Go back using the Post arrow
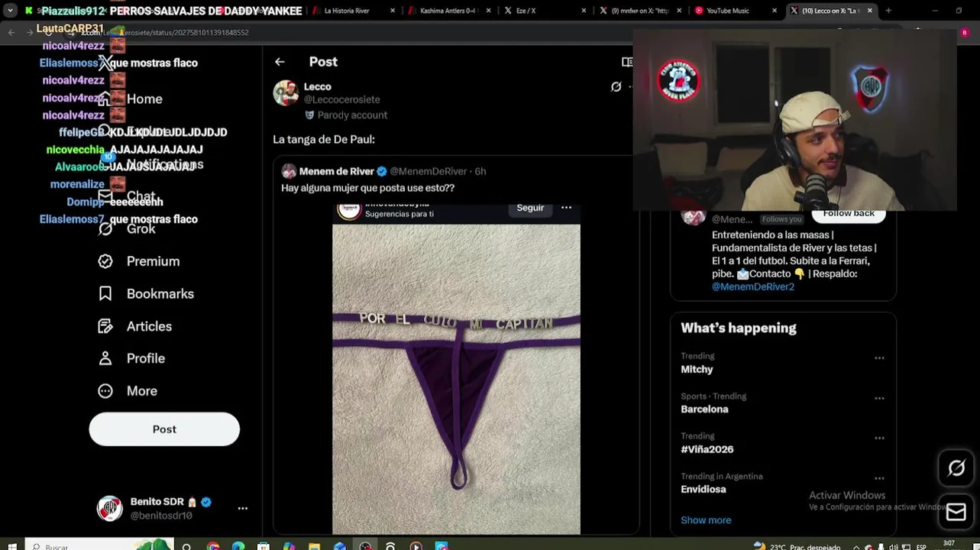Viewport: 980px width, 550px height. point(280,62)
